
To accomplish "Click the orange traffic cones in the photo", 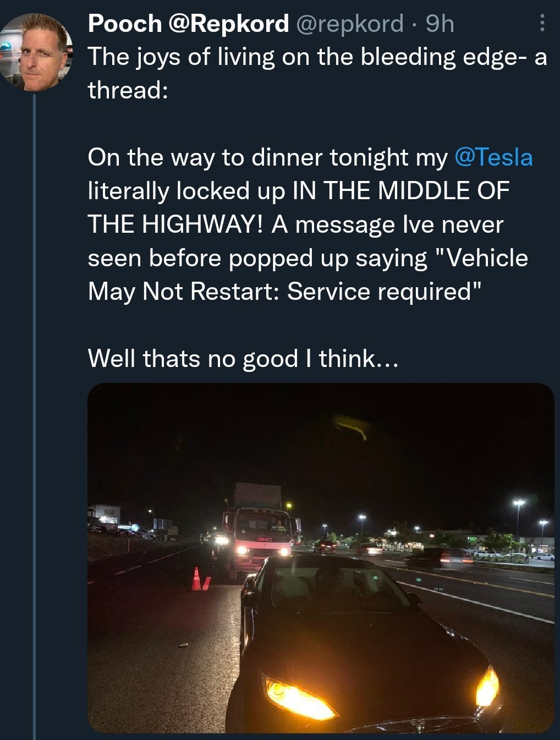I will coord(199,579).
